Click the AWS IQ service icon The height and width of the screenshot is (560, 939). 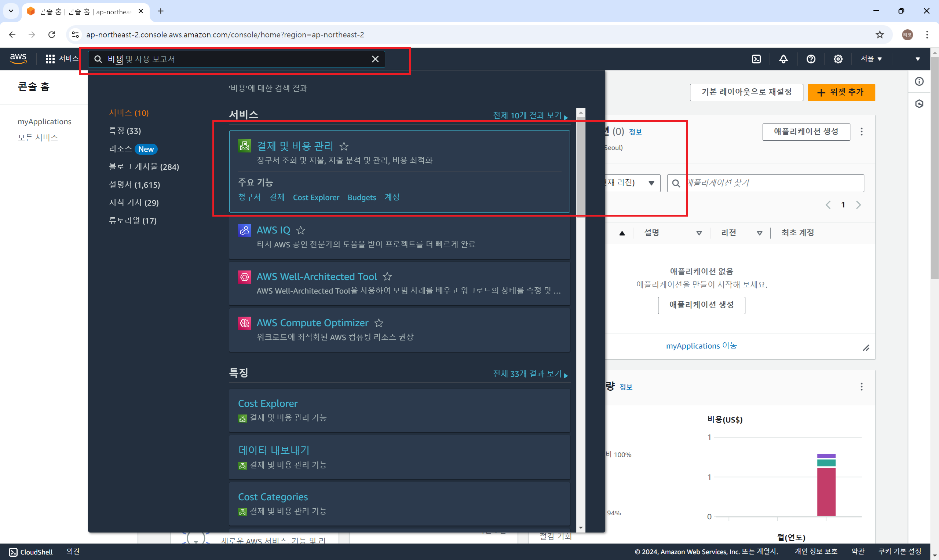[x=244, y=230]
